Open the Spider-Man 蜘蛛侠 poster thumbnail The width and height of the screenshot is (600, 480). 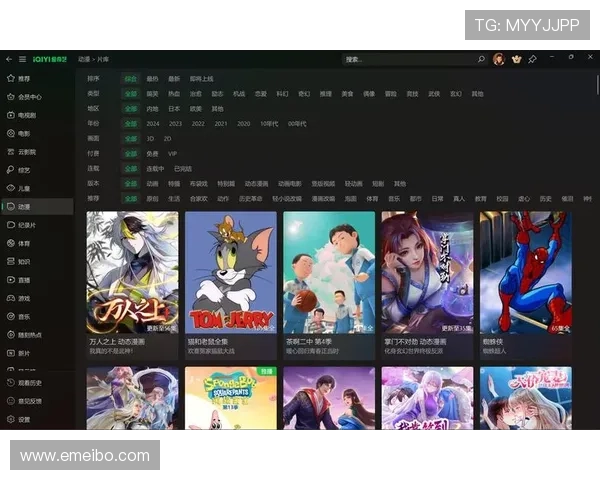tap(525, 272)
